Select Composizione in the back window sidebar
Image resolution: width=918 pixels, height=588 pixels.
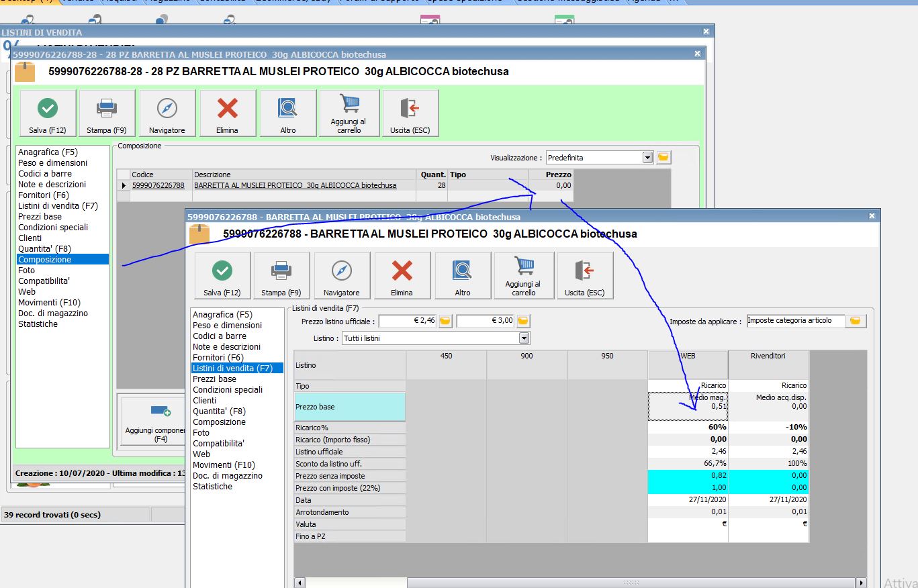[44, 260]
